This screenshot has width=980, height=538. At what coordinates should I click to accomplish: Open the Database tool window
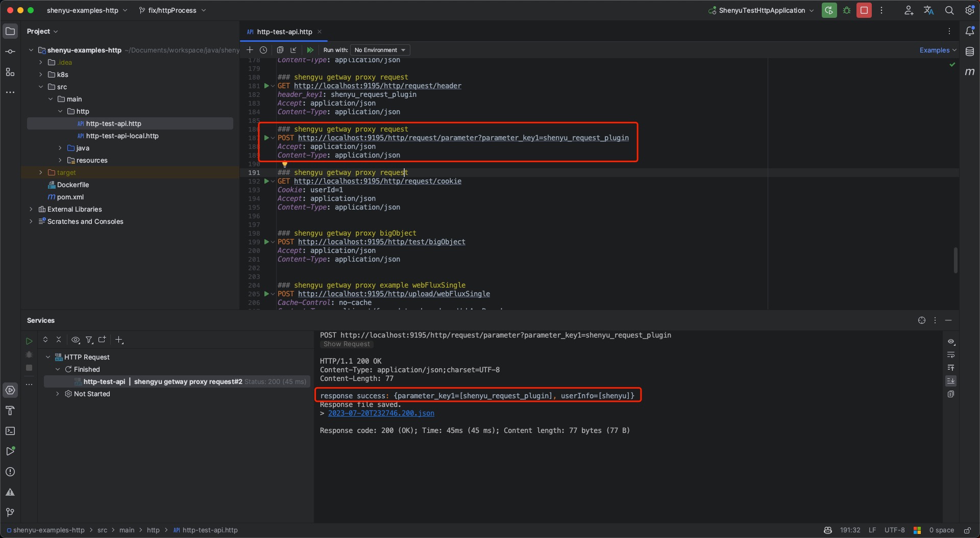[x=970, y=52]
